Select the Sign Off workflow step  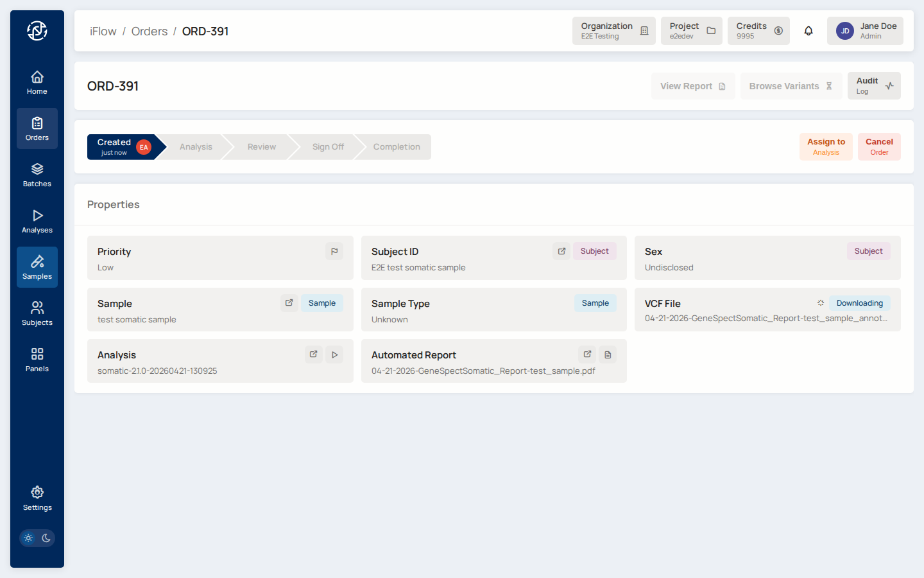328,147
